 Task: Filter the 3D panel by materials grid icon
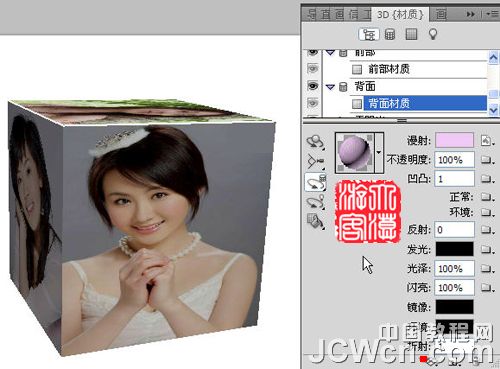pos(411,34)
